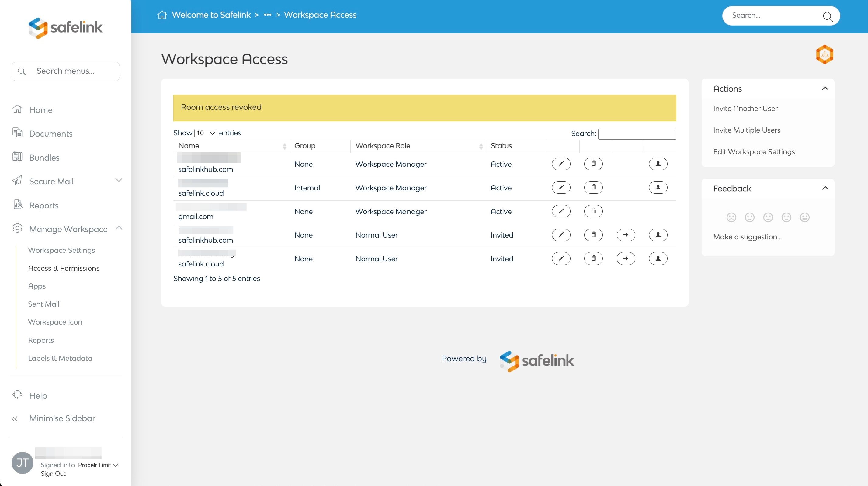Click user profile icon in first table row
Screen dimensions: 868x486
658,164
